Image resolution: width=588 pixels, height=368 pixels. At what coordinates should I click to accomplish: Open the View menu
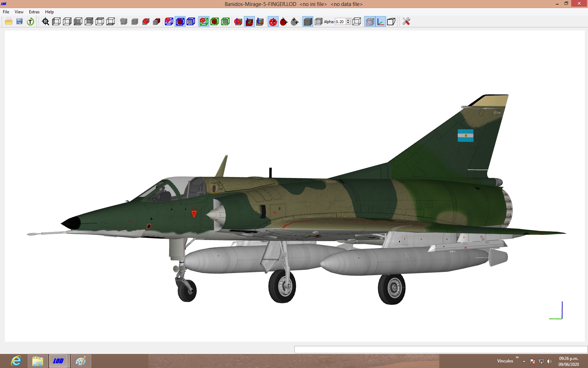19,12
